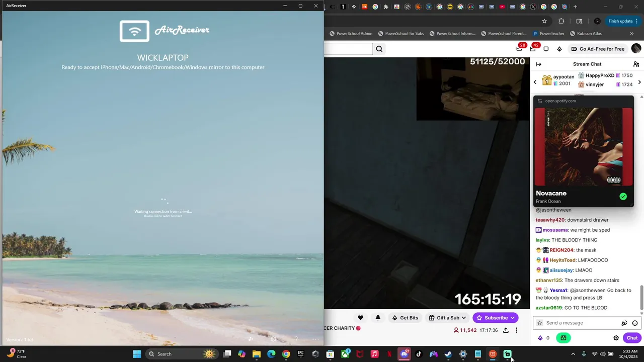Click the green channel points chest button
Image resolution: width=644 pixels, height=362 pixels.
click(563, 338)
